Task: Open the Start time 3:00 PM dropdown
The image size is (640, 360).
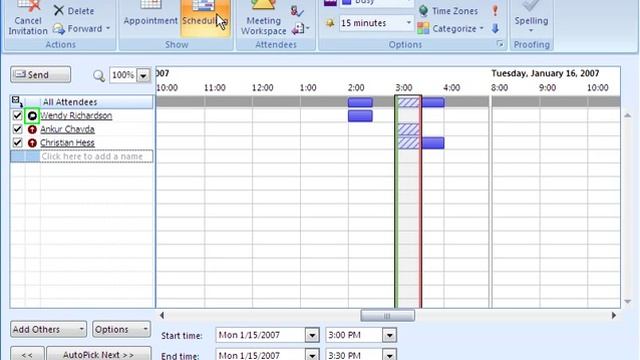Action: pos(389,335)
